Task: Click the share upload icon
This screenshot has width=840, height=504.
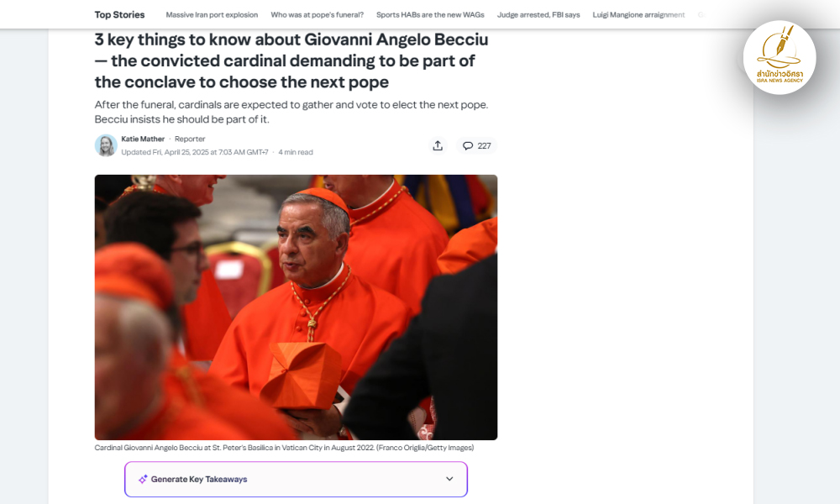Action: [438, 145]
